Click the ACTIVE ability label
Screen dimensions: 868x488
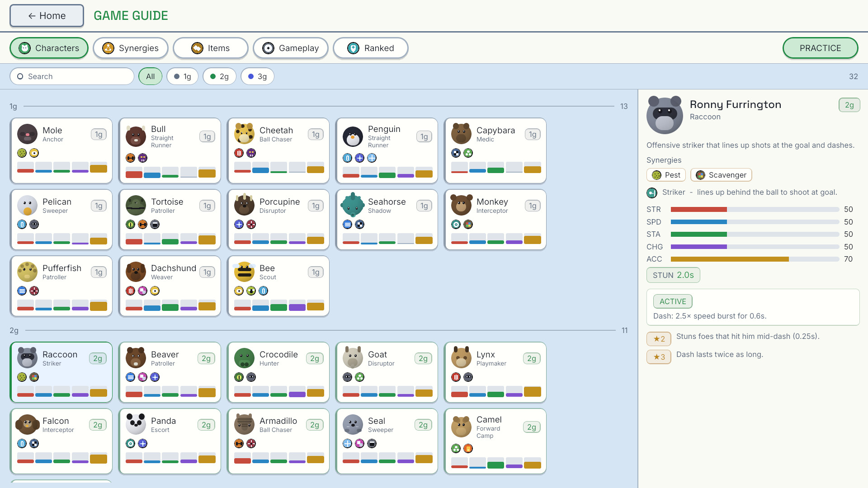(x=673, y=301)
